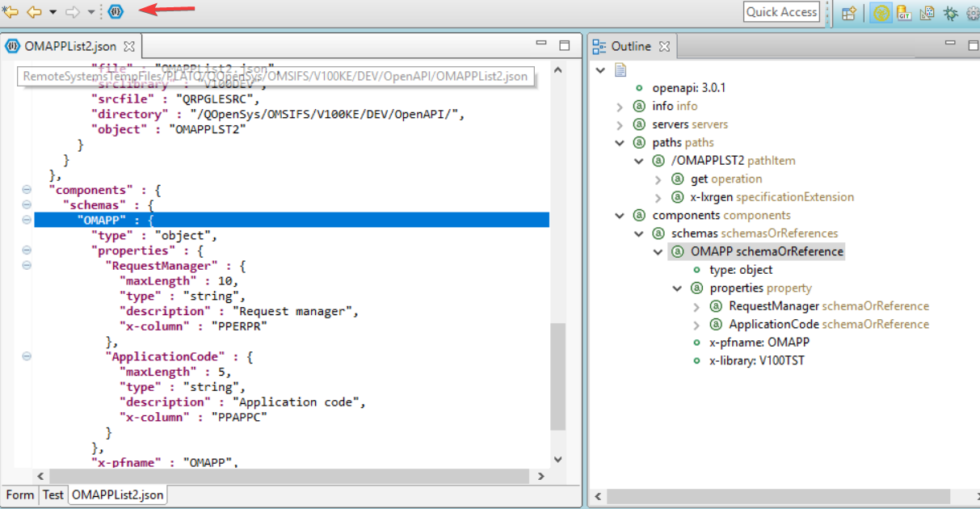980x509 pixels.
Task: Select the highlighted yellow globe perspective
Action: (x=881, y=13)
